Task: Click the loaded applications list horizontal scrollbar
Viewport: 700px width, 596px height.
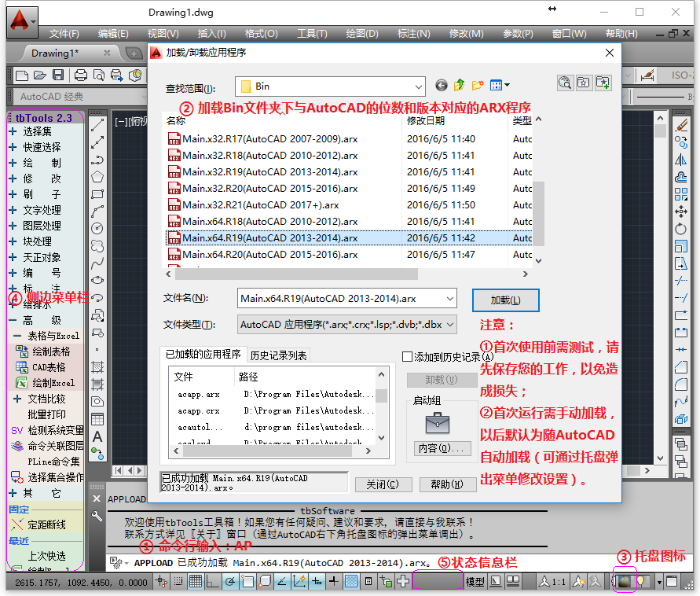Action: 273,451
